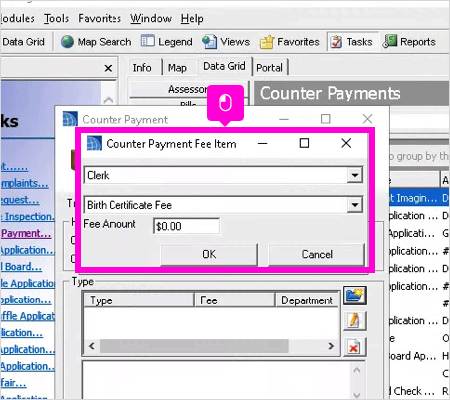Click fee list horizontal scrollbar right arrow
Image resolution: width=450 pixels, height=400 pixels.
(331, 346)
